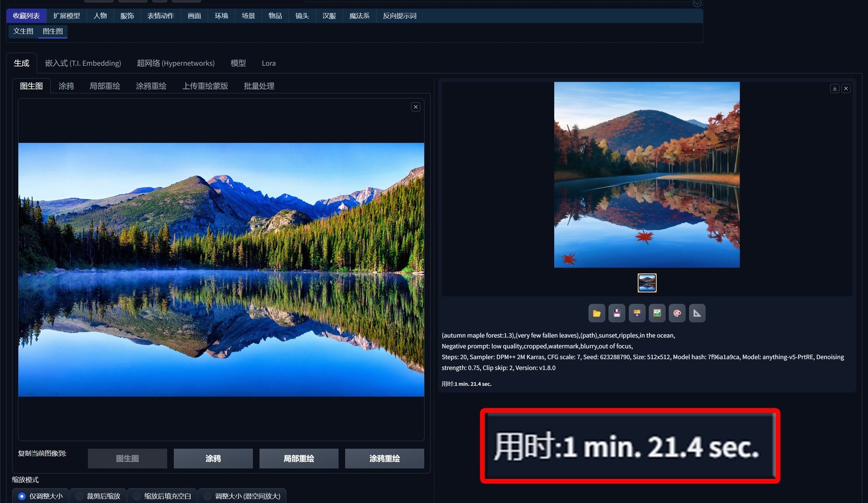Viewport: 868px width, 503px height.
Task: Copy current image to 局部重绘 button
Action: pyautogui.click(x=299, y=458)
